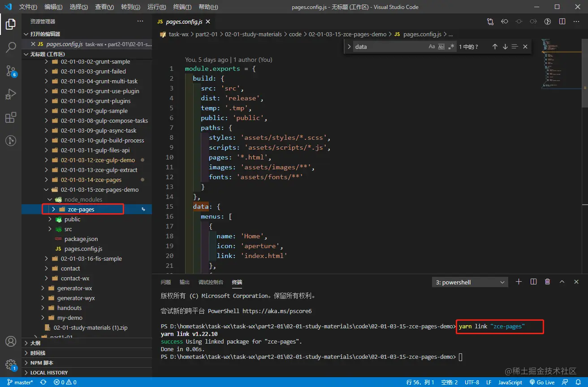This screenshot has width=588, height=387.
Task: Open the GitLens view in the activity bar
Action: [11, 141]
